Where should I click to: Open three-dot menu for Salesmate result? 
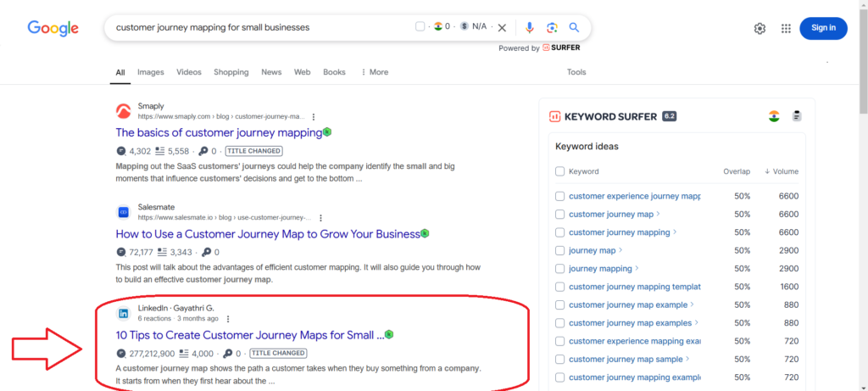pos(320,218)
